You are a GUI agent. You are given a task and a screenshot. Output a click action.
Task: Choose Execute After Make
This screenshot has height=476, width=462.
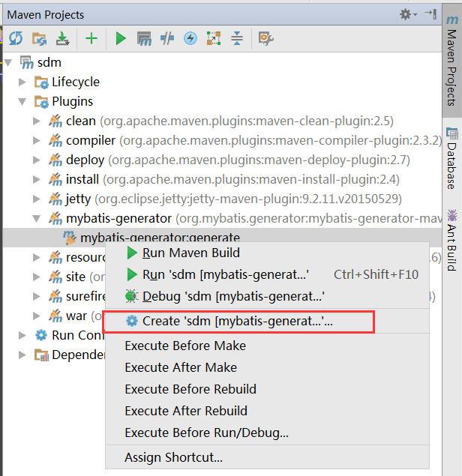[267, 367]
